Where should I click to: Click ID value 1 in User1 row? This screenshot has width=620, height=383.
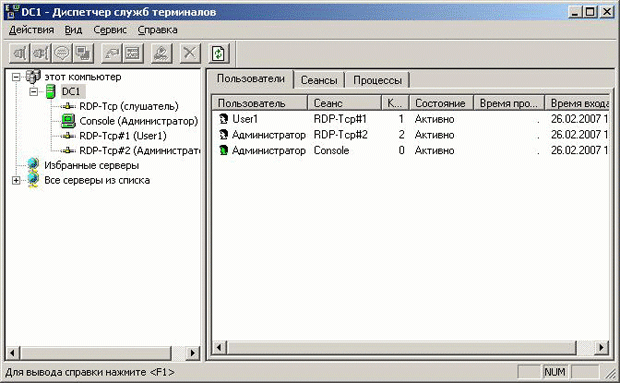401,119
